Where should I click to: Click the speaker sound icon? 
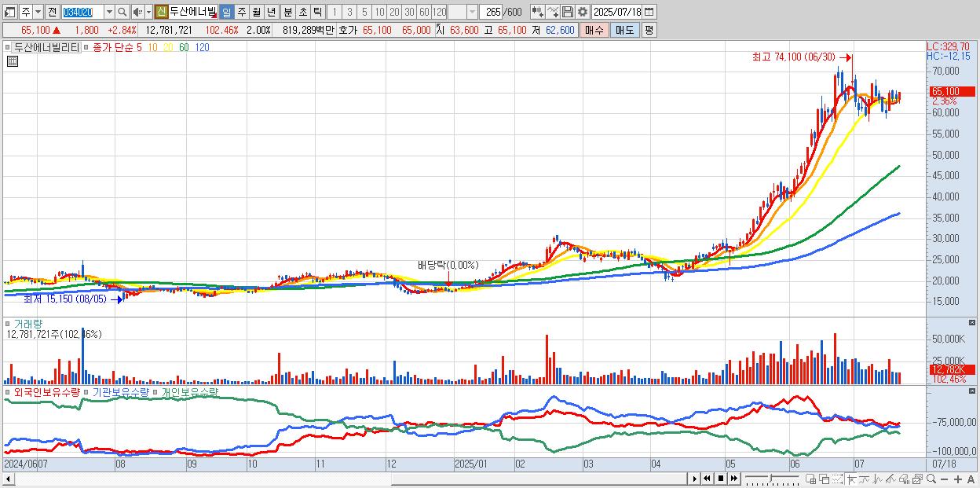click(137, 12)
